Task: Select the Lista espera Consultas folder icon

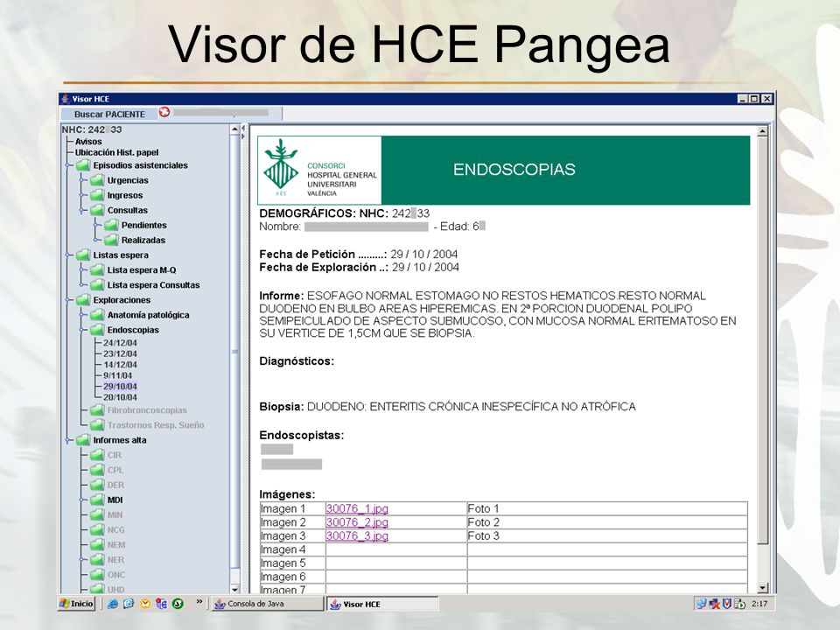Action: click(x=97, y=285)
